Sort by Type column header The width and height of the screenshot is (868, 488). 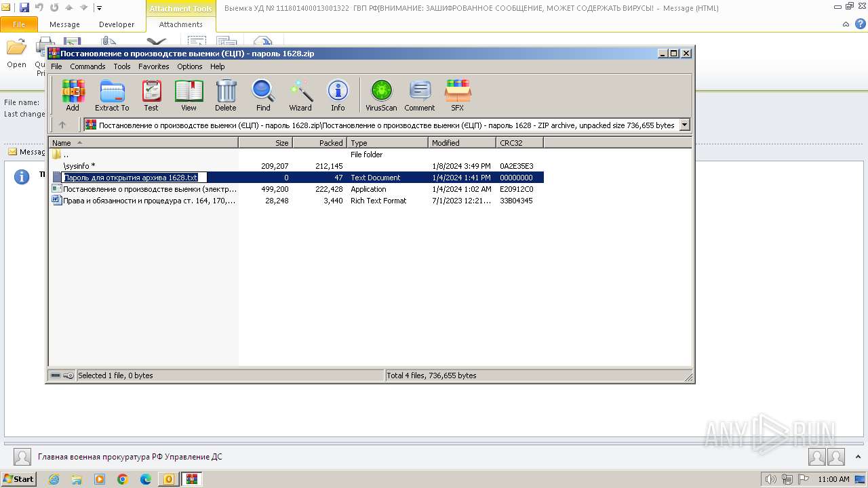(x=388, y=143)
